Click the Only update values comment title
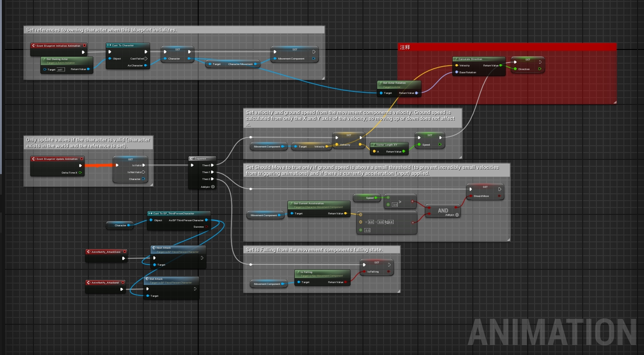The height and width of the screenshot is (355, 644). 88,142
